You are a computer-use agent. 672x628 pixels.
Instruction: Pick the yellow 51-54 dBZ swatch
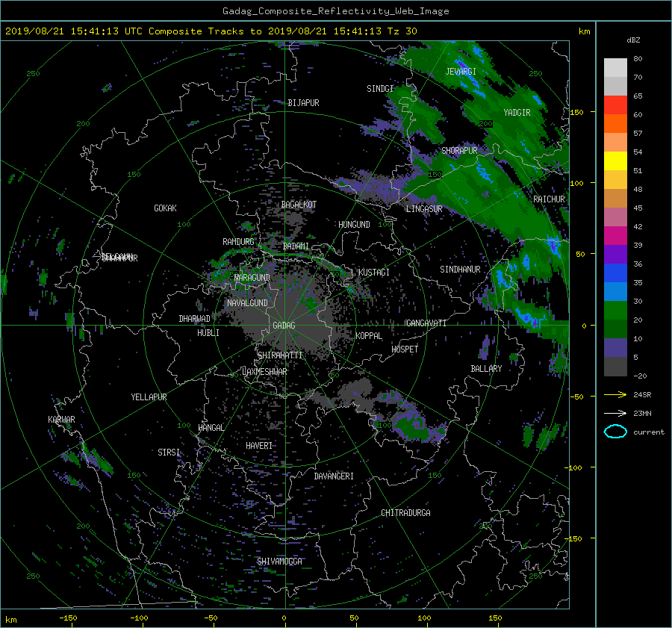pos(615,161)
